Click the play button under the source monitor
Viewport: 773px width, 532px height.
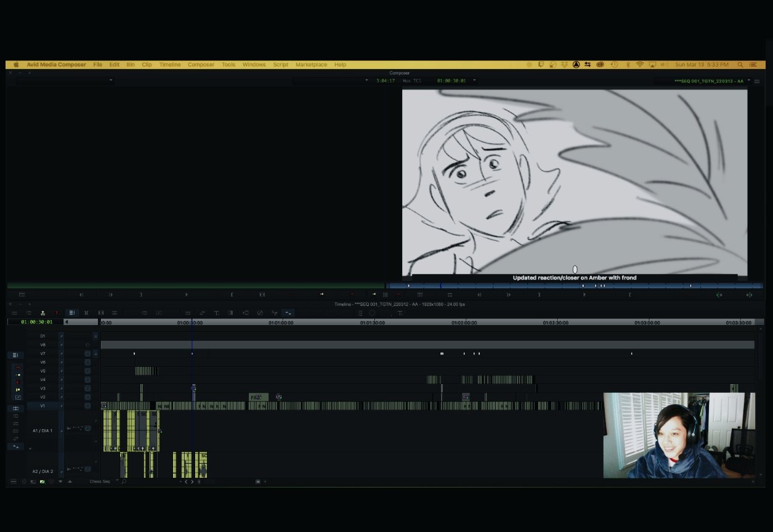(187, 294)
